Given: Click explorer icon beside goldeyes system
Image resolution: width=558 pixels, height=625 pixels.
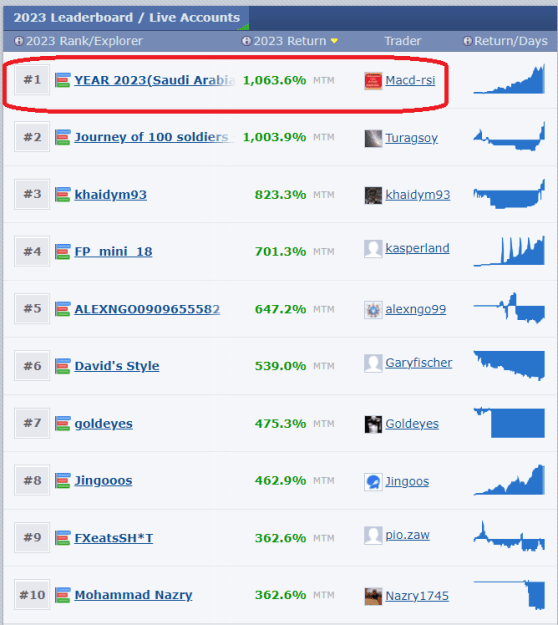Looking at the screenshot, I should (x=63, y=423).
